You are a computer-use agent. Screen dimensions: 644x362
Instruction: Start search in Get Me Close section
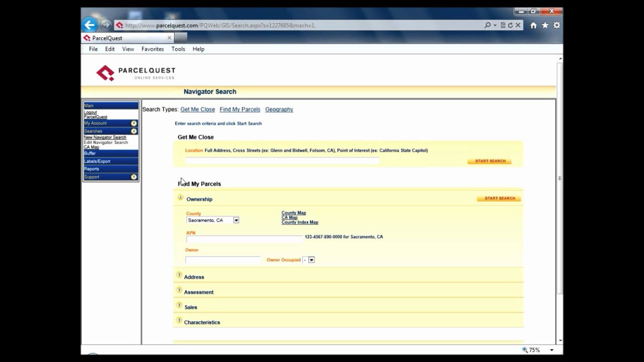point(490,161)
